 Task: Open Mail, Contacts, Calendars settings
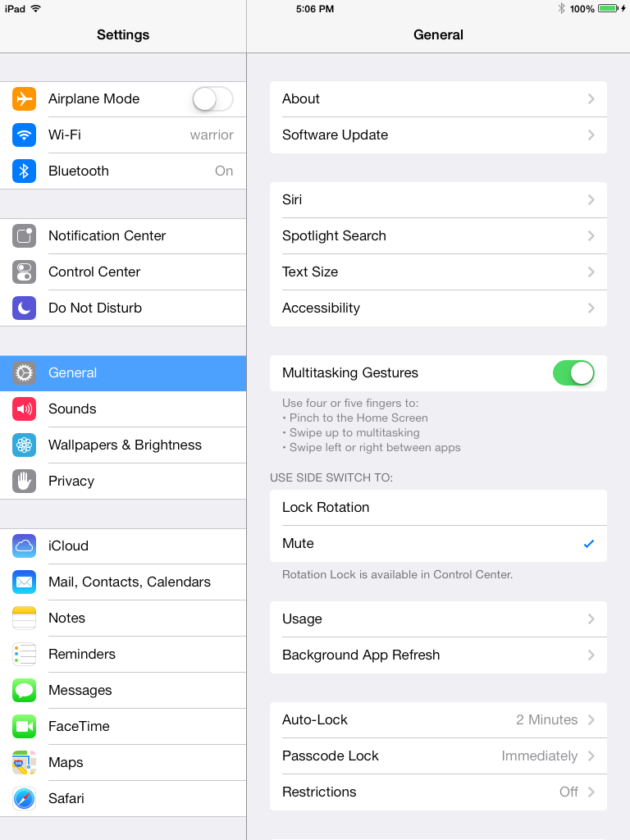point(123,582)
